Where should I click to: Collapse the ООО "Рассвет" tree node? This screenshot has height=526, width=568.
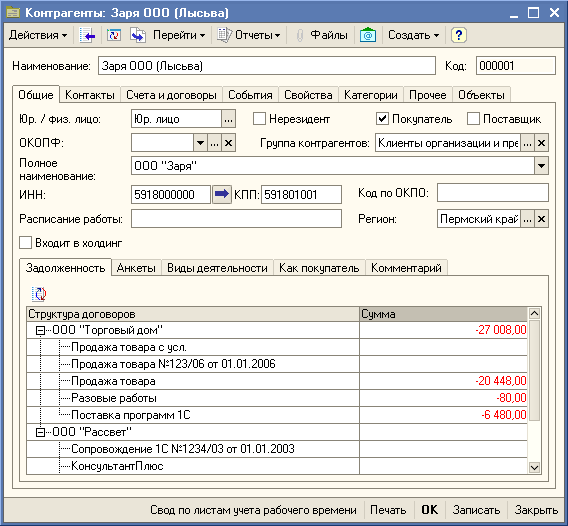[x=41, y=432]
